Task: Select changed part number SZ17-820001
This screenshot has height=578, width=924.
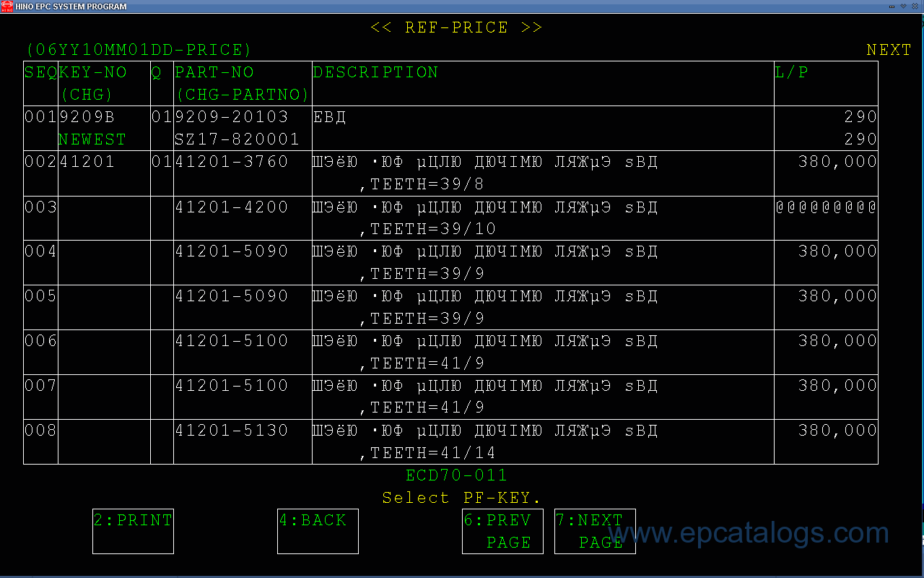Action: (x=237, y=139)
